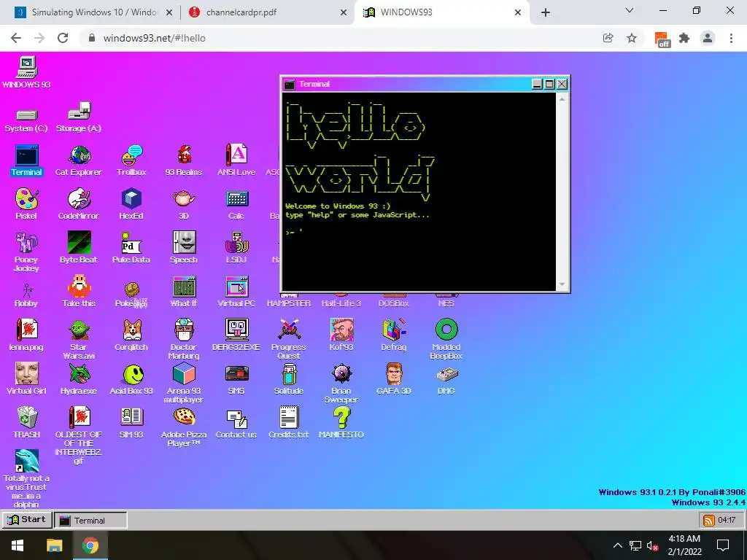This screenshot has height=560, width=747.
Task: Open the Virtual Girl icon
Action: [x=27, y=374]
